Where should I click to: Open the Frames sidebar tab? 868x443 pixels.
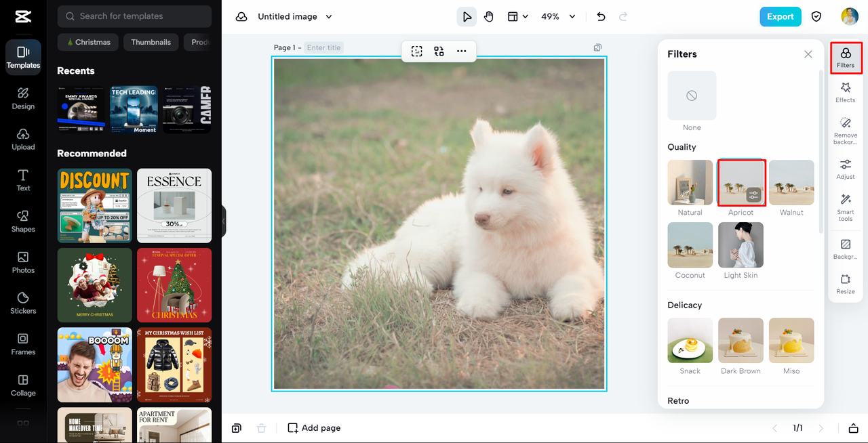tap(23, 344)
